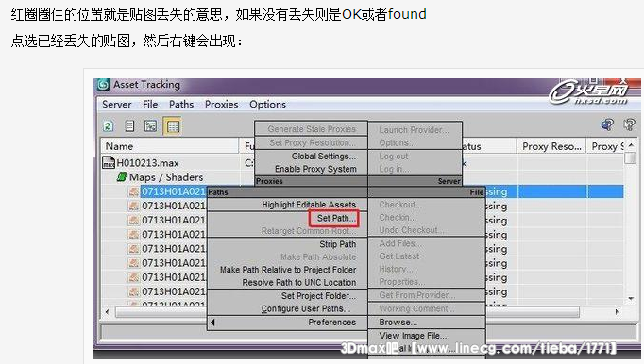The image size is (644, 364).
Task: Open the Proxies menu
Action: [221, 105]
